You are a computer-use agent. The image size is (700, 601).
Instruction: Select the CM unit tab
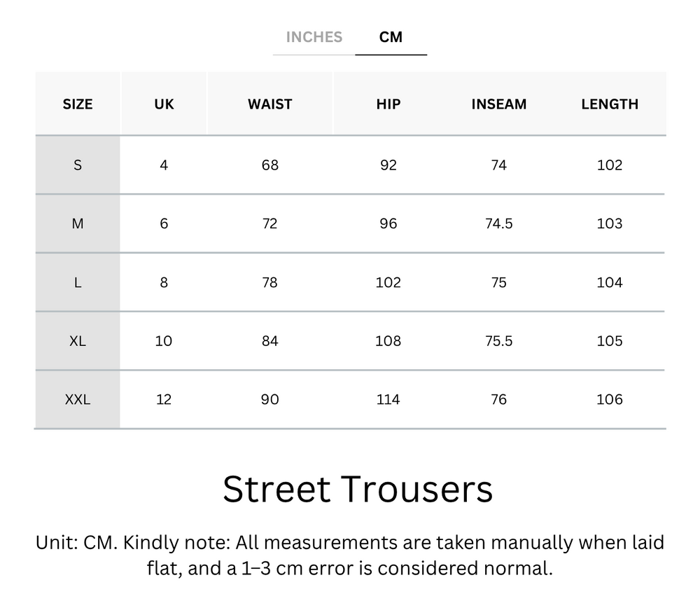pyautogui.click(x=391, y=37)
